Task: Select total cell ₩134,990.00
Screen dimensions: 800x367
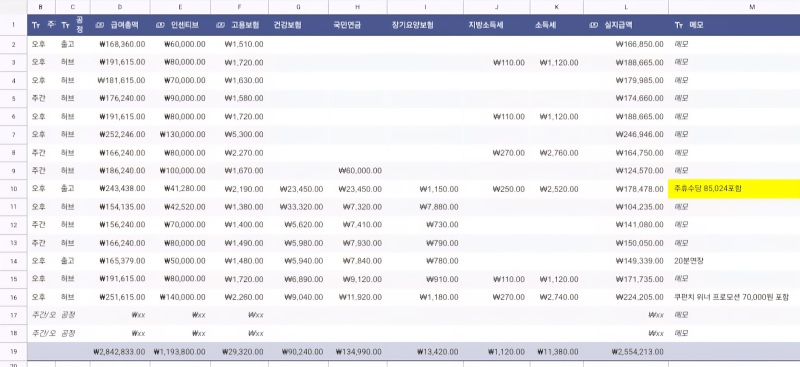Action: 358,352
